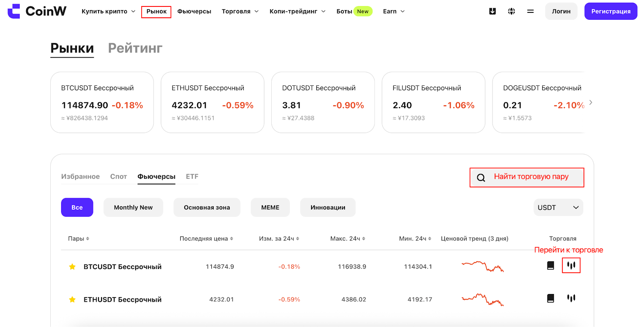Viewport: 644px width, 327px height.
Task: Toggle favorite star for BTCUSDT Бессрочный
Action: pyautogui.click(x=72, y=267)
